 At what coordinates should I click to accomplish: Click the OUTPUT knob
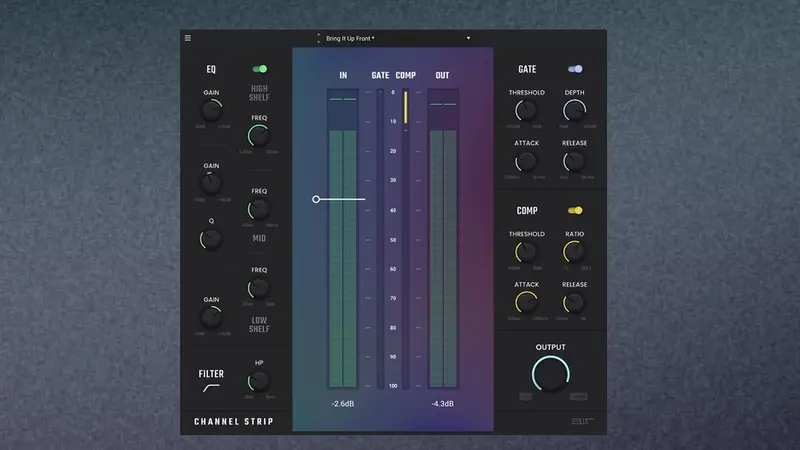pyautogui.click(x=551, y=373)
